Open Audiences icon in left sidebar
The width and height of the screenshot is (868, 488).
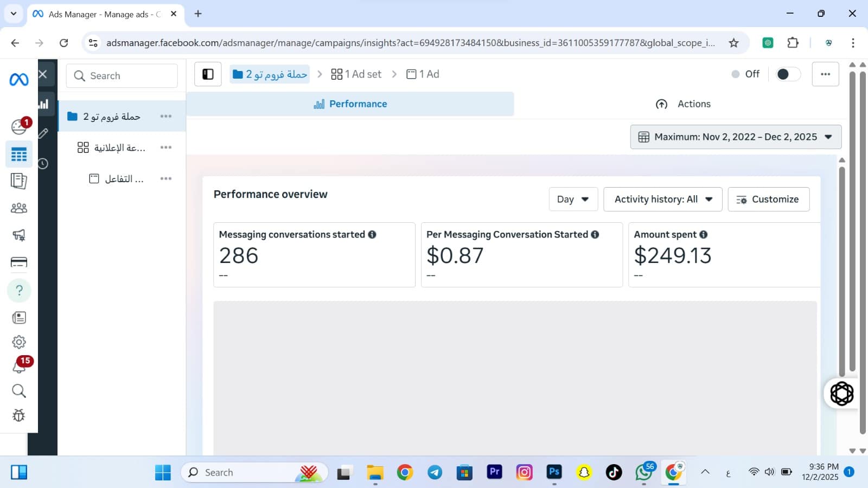click(19, 208)
